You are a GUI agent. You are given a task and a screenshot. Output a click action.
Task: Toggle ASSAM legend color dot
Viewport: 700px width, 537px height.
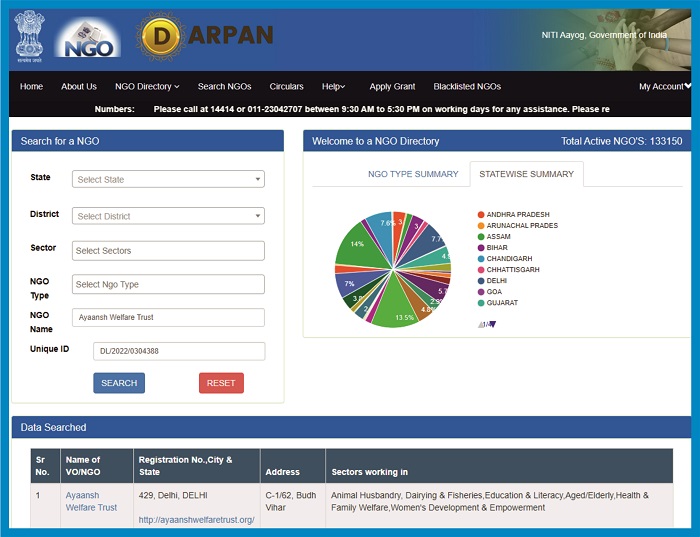[481, 237]
